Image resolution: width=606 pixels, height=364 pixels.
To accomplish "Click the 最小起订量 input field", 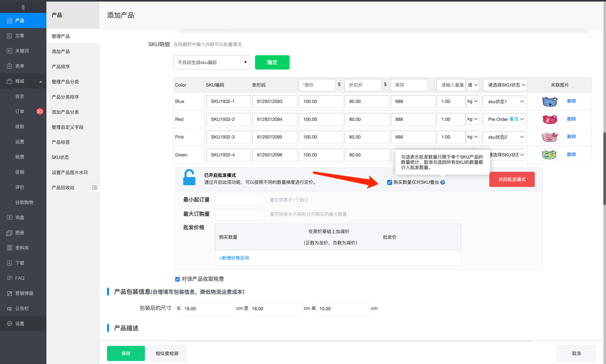I will pyautogui.click(x=240, y=200).
